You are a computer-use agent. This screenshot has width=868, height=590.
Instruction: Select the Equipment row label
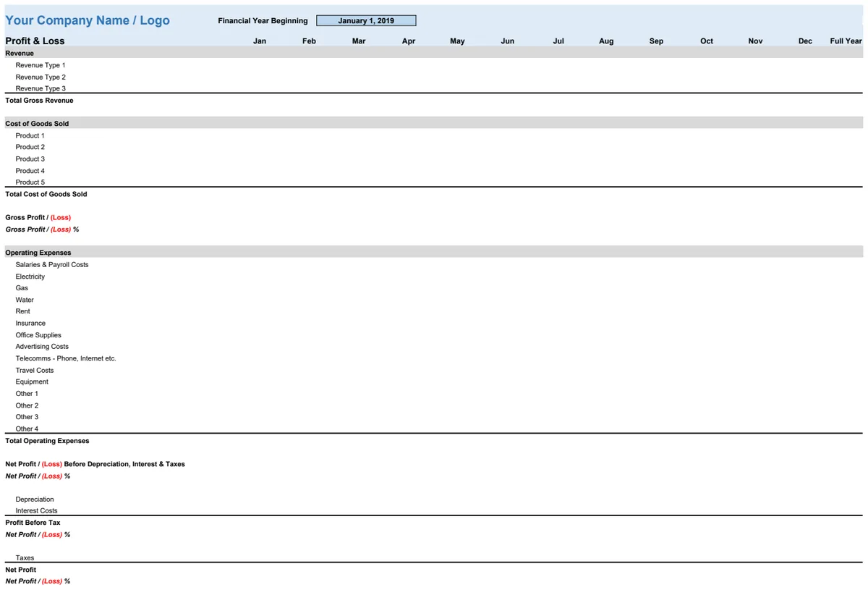point(32,382)
